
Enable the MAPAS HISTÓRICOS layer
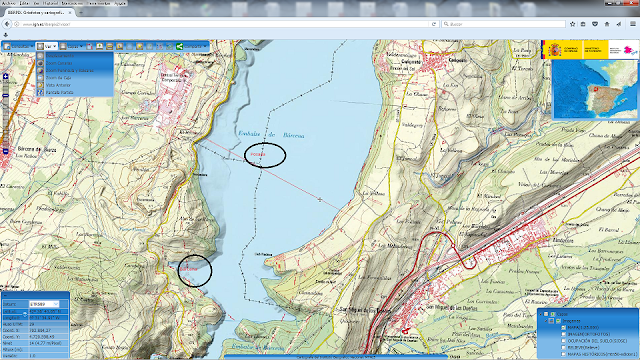563,354
